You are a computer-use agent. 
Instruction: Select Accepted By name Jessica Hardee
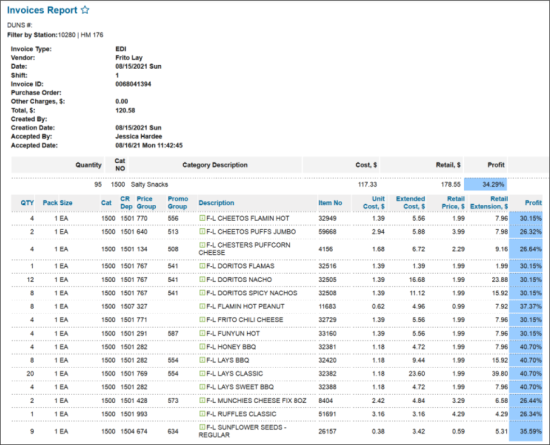(x=139, y=136)
